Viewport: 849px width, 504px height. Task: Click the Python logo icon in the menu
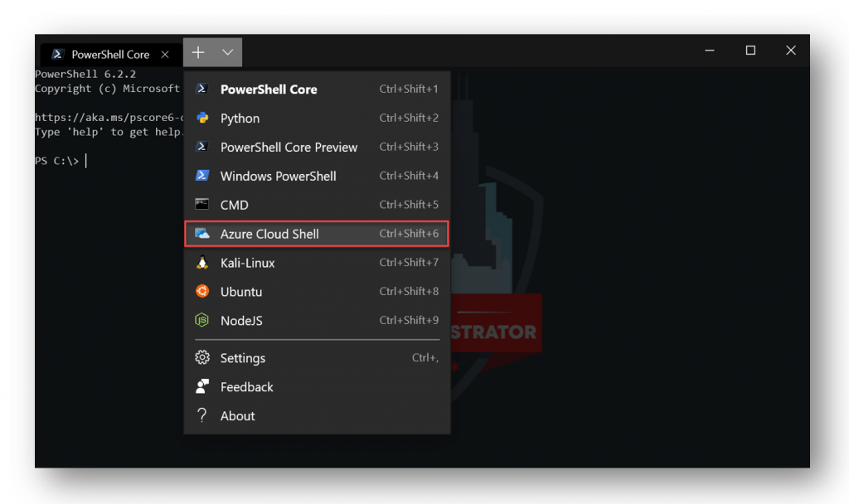pyautogui.click(x=202, y=118)
